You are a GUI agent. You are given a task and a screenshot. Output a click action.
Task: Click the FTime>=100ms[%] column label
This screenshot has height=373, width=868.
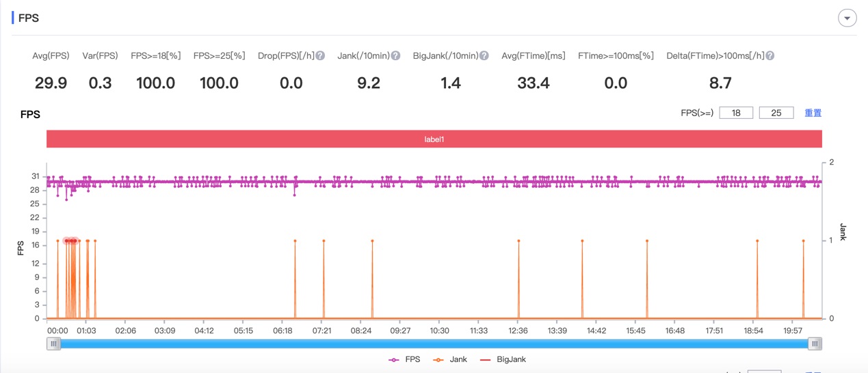[616, 56]
